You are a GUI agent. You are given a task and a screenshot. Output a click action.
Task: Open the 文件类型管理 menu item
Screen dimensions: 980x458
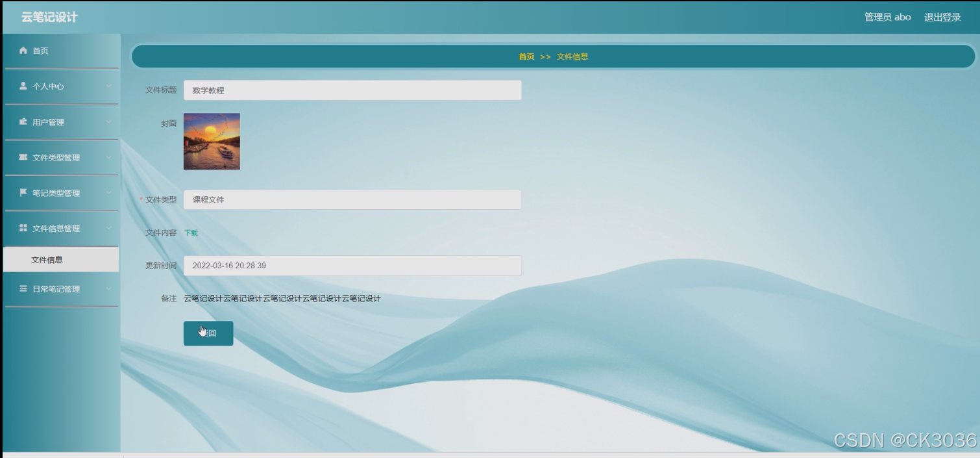[61, 157]
